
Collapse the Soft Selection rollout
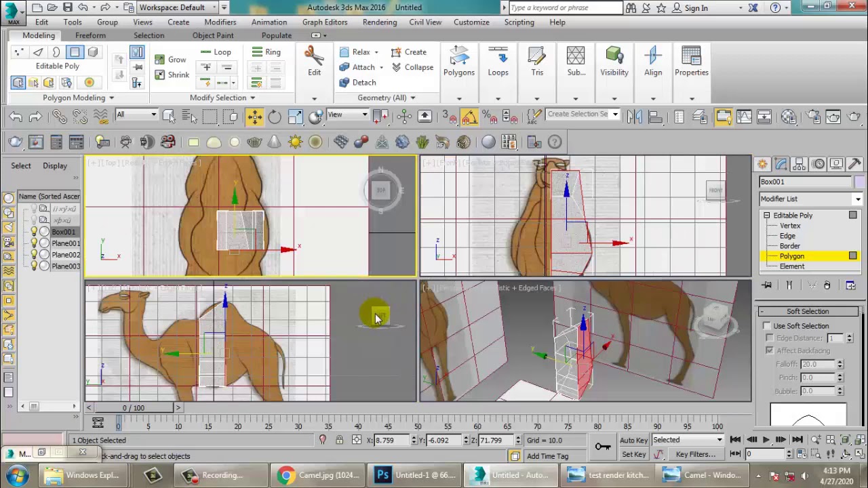[808, 311]
